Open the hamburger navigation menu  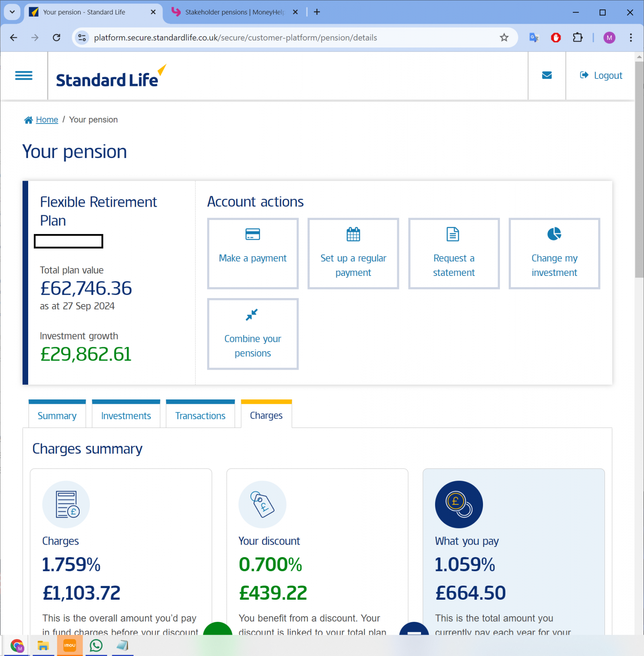[x=24, y=76]
